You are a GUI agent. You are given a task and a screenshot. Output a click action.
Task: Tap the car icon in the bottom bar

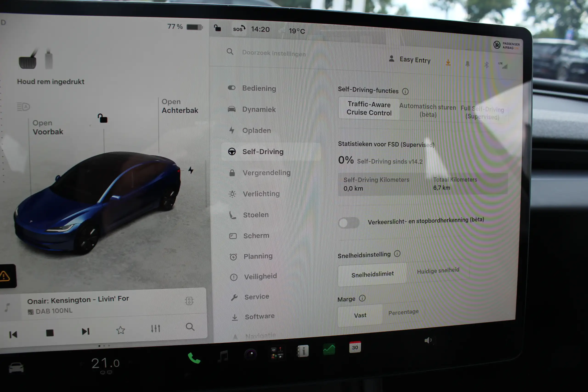point(16,368)
